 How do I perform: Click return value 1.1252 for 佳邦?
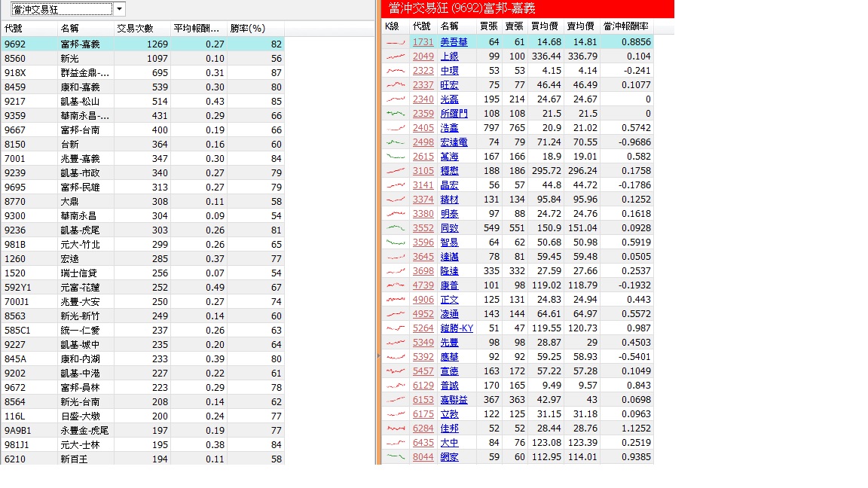click(635, 429)
